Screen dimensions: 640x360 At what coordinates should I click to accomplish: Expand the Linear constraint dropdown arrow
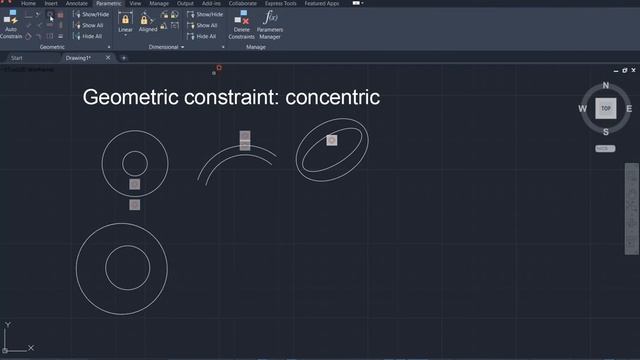125,36
